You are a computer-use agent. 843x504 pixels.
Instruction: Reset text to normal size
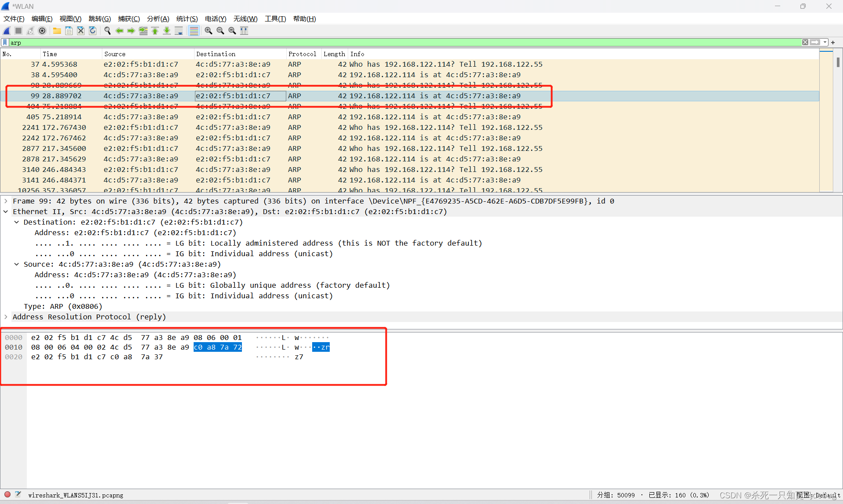tap(232, 31)
